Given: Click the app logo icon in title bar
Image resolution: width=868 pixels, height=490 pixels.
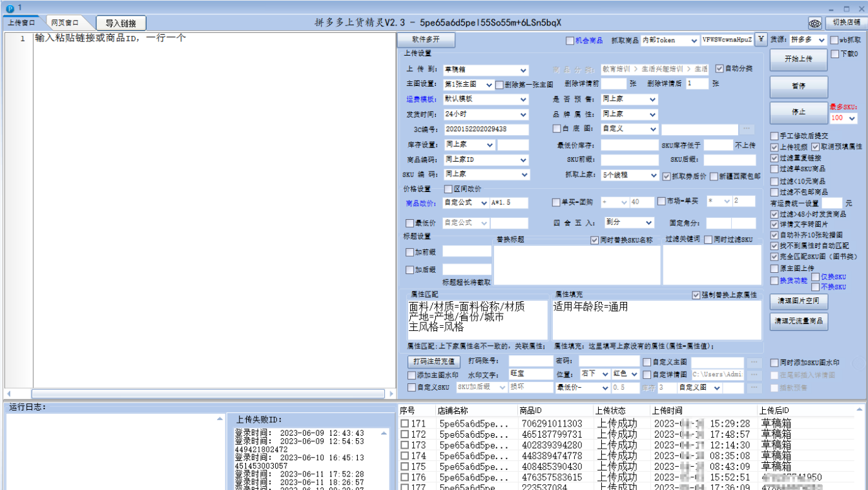Looking at the screenshot, I should (9, 8).
